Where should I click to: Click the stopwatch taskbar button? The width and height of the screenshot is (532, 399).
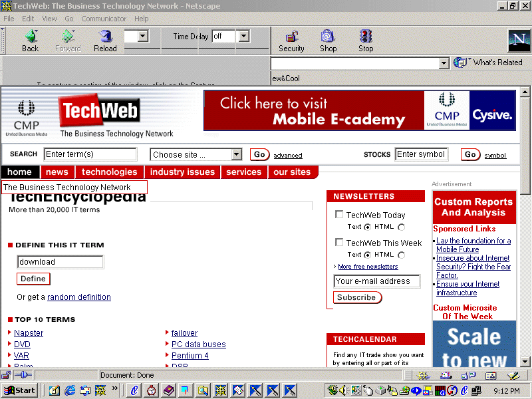[x=152, y=390]
